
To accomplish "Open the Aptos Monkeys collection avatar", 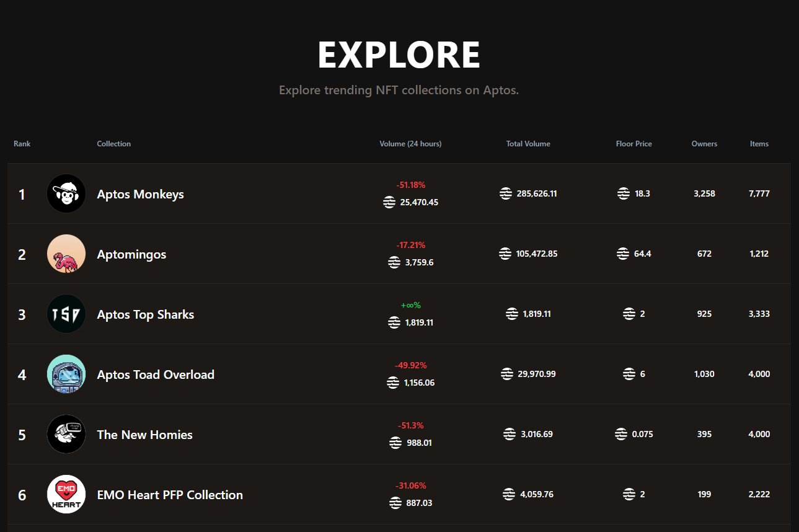I will click(x=66, y=193).
